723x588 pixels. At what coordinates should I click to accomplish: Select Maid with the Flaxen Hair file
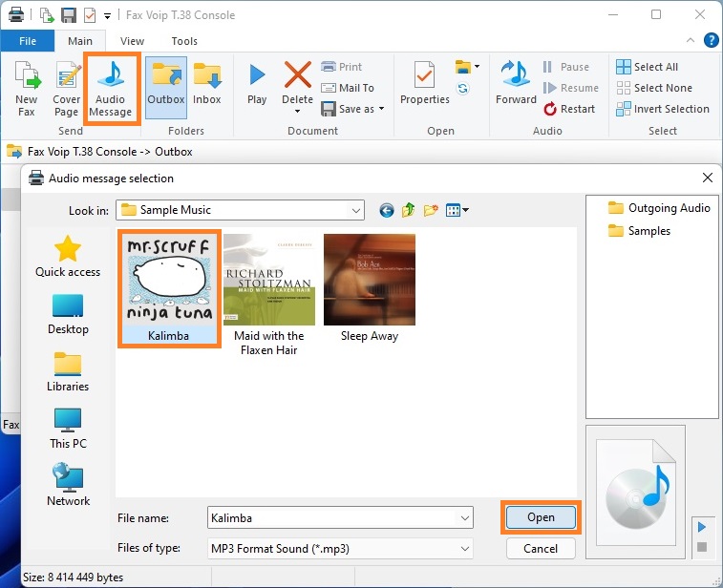(x=268, y=295)
